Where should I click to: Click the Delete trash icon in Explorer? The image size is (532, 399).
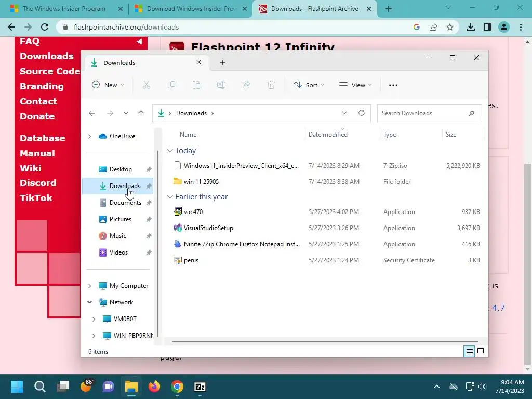[271, 85]
